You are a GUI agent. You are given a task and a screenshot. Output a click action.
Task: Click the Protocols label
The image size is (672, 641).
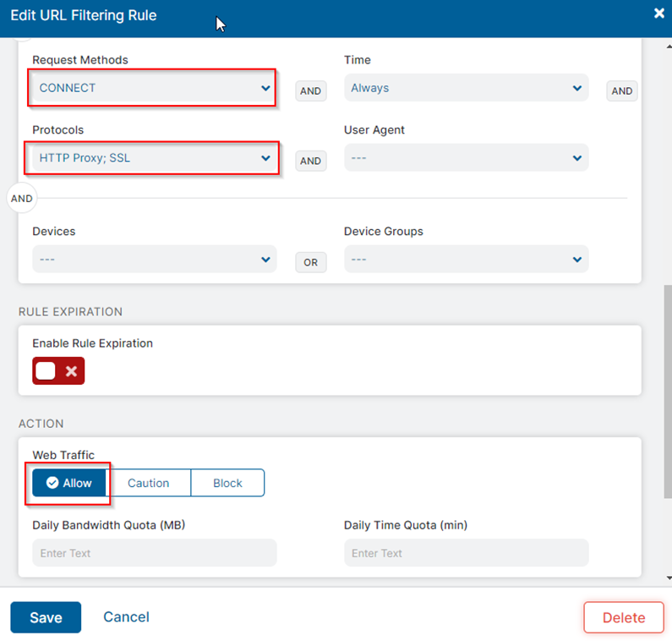click(57, 130)
